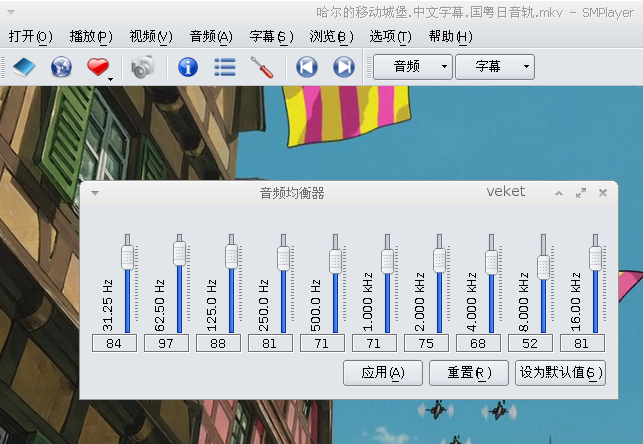The image size is (643, 444).
Task: Click the 16.00 kHz equalizer slider handle
Action: click(595, 258)
